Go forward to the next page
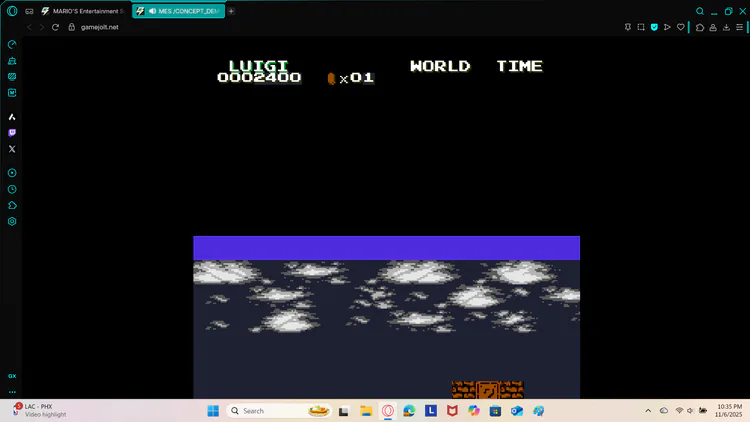The width and height of the screenshot is (750, 422). tap(42, 27)
